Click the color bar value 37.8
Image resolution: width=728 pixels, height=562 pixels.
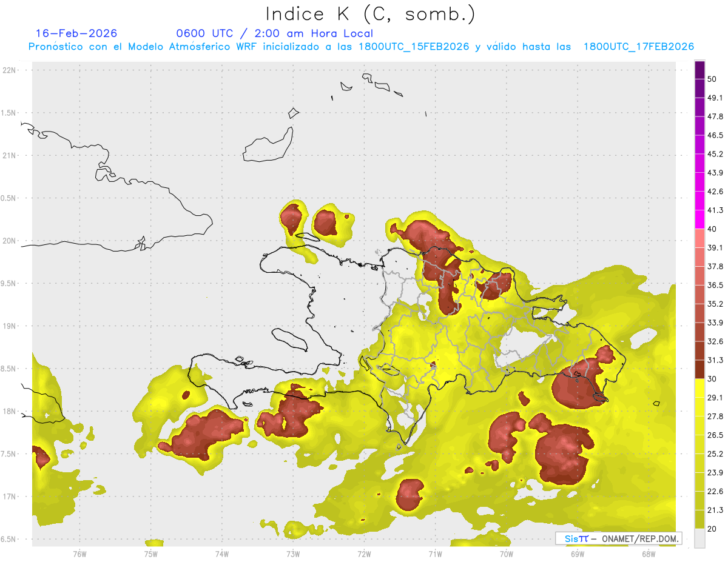tap(715, 266)
